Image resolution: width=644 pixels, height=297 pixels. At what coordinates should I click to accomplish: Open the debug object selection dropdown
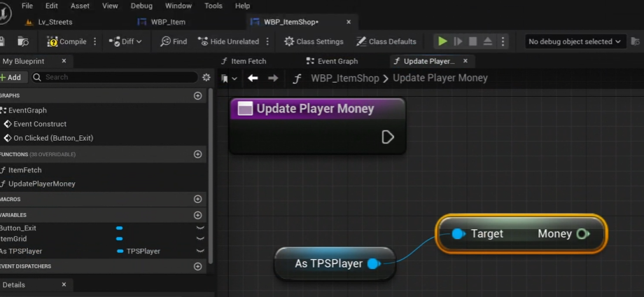(x=575, y=41)
